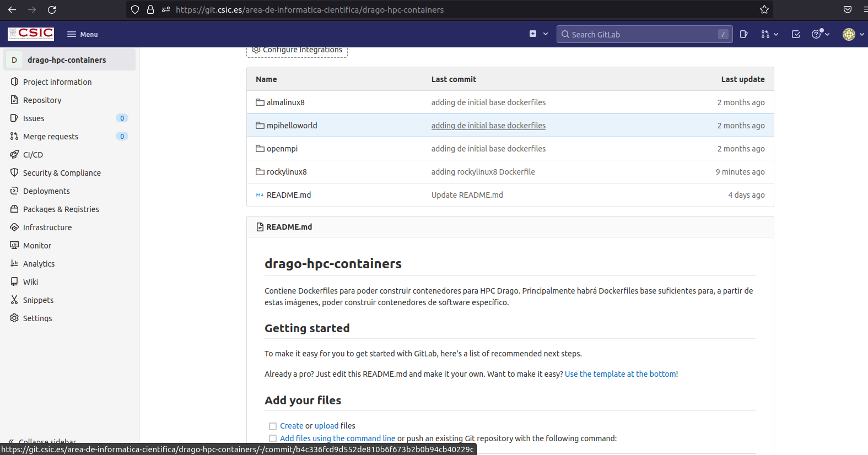Open the openmpi folder

point(282,148)
